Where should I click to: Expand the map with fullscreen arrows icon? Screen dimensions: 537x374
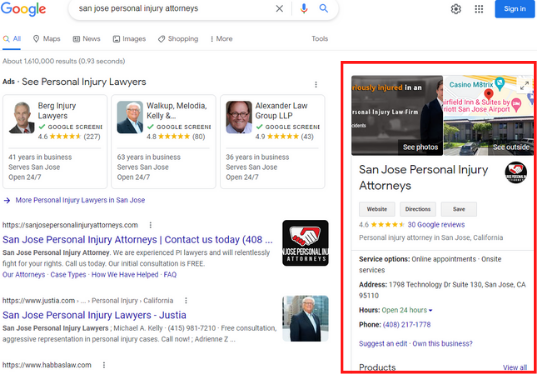coord(524,86)
